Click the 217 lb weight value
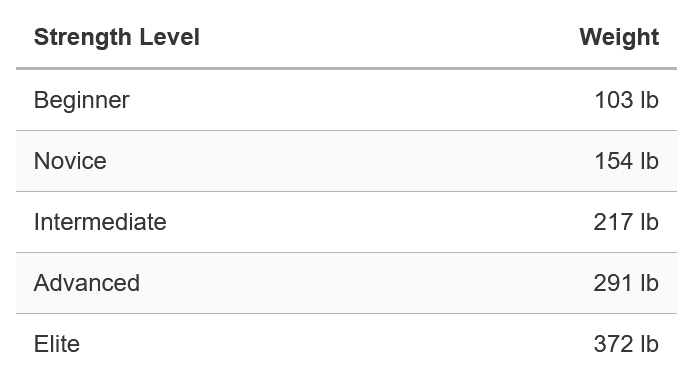690x387 pixels. pyautogui.click(x=626, y=222)
